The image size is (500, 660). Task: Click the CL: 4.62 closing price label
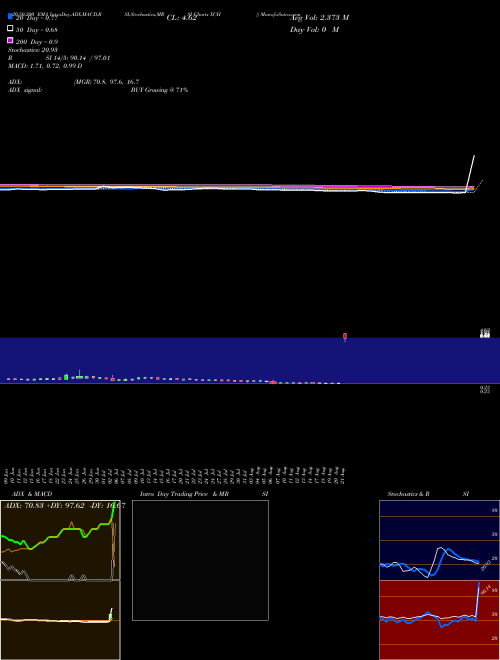181,18
